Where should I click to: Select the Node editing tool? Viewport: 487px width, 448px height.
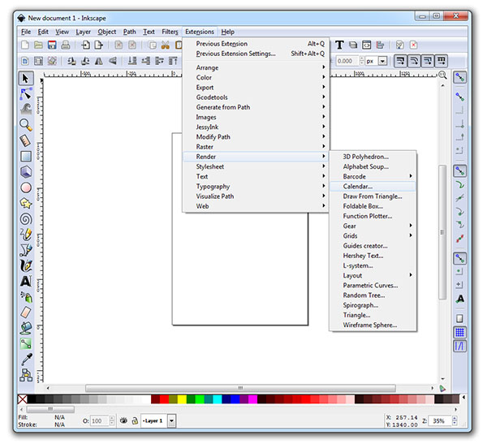[26, 94]
